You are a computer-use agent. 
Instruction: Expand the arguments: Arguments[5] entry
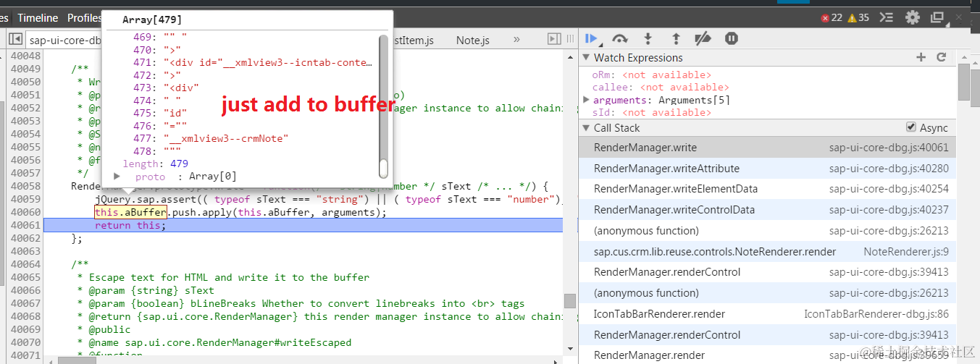(587, 100)
